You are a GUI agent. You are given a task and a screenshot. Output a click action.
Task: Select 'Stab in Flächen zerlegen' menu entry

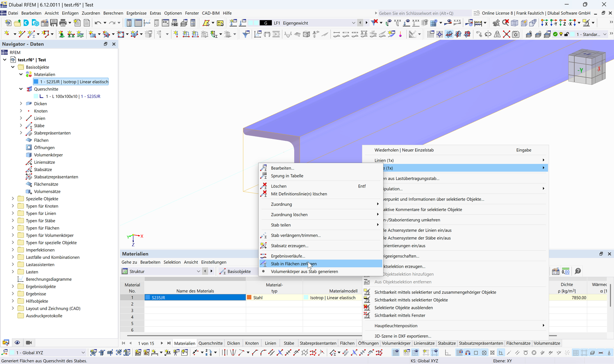click(294, 264)
